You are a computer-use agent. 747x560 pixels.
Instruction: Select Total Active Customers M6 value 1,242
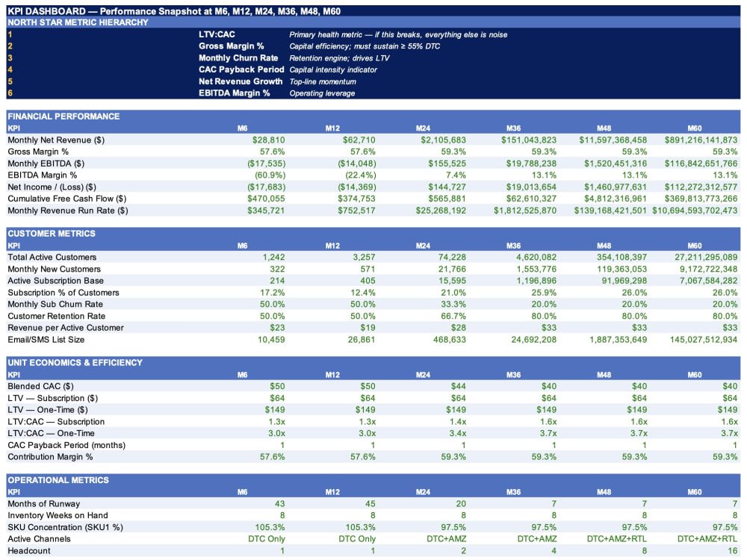(x=274, y=257)
